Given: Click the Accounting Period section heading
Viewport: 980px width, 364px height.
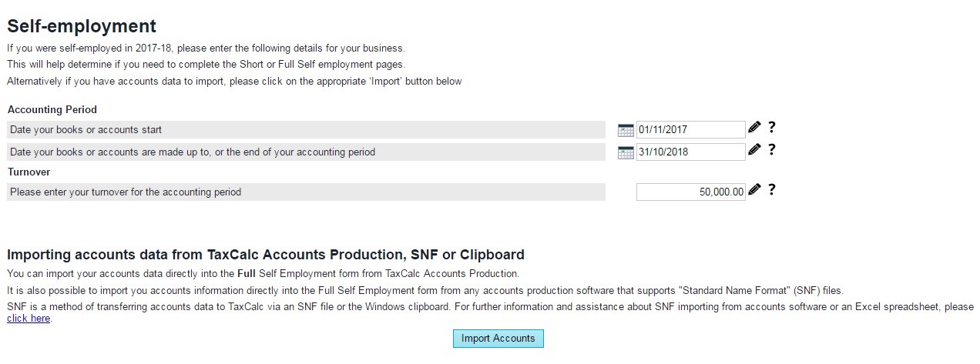Looking at the screenshot, I should pyautogui.click(x=52, y=110).
